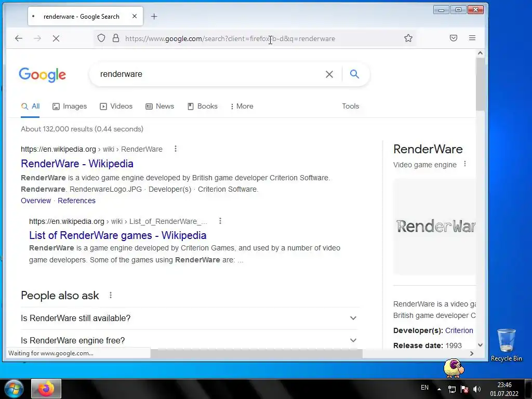
Task: Click scrollbar up arrow
Action: (480, 53)
